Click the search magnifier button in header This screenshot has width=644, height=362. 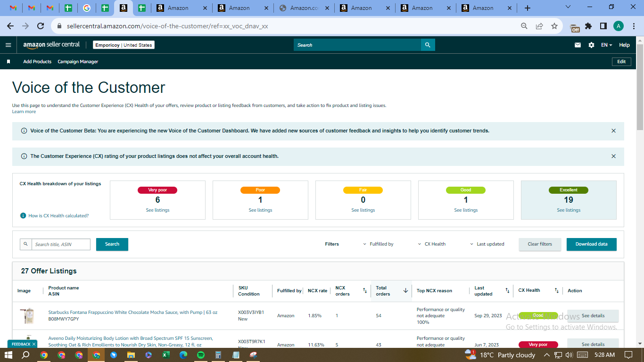428,45
